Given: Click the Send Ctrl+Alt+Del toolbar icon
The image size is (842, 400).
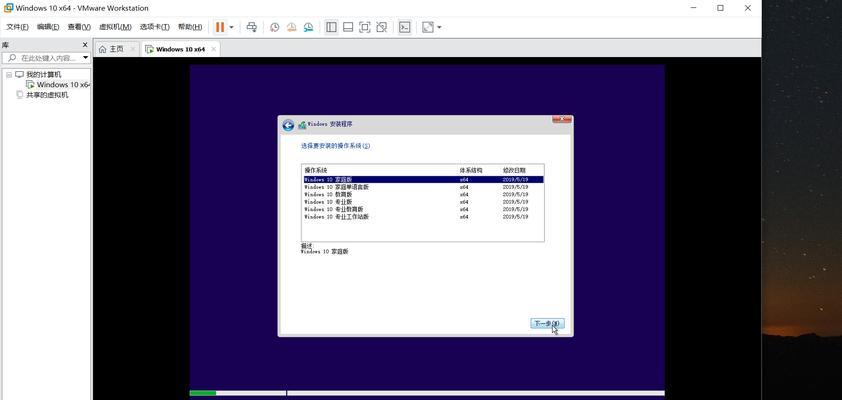Looking at the screenshot, I should pos(251,27).
